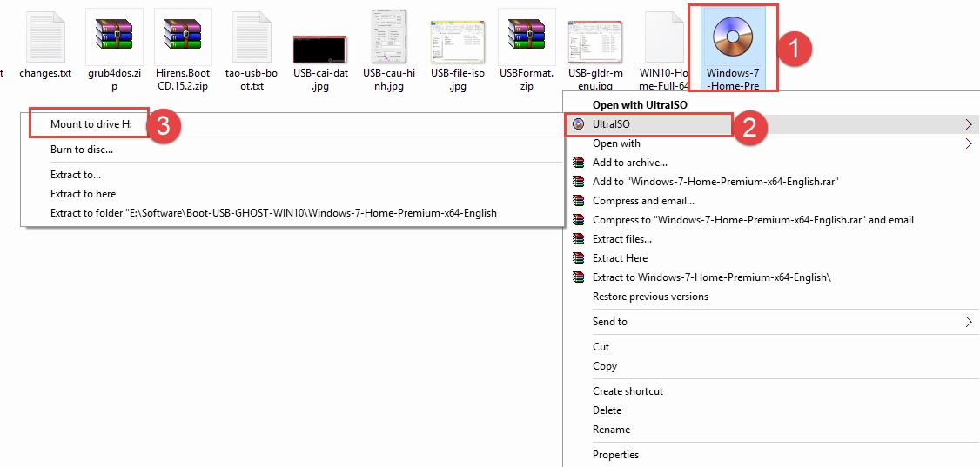Viewport: 980px width, 467px height.
Task: Choose Delete from the context menu
Action: tap(607, 410)
